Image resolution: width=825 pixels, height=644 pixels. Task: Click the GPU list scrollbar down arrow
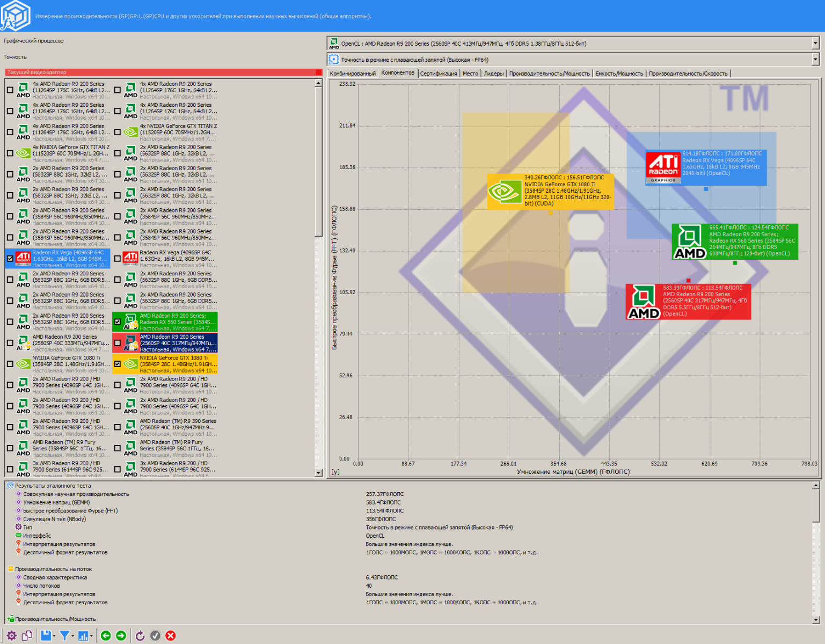[x=318, y=473]
